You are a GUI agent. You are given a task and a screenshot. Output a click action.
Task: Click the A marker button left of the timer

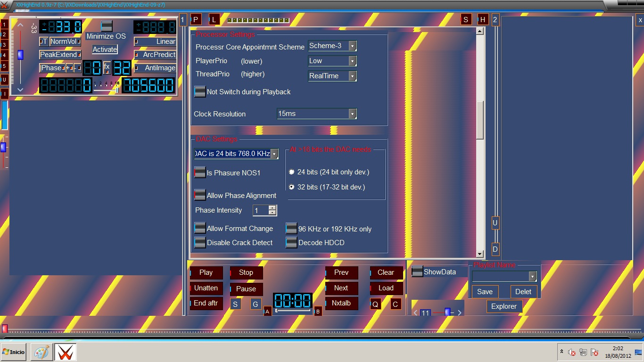click(267, 311)
